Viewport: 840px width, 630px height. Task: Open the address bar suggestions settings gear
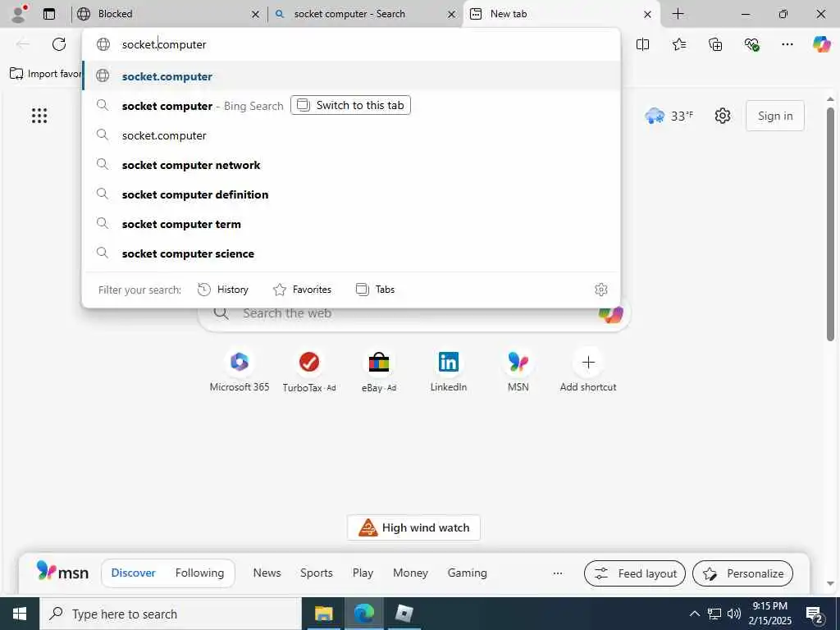point(600,290)
